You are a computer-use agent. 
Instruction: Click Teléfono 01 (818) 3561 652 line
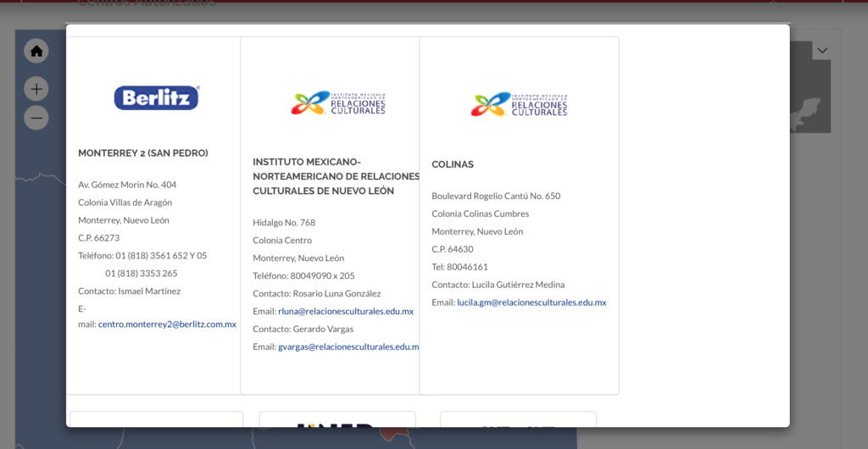[x=142, y=256]
